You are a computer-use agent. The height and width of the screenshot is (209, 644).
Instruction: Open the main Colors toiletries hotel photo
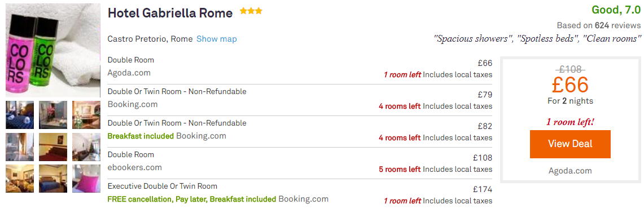(x=53, y=50)
